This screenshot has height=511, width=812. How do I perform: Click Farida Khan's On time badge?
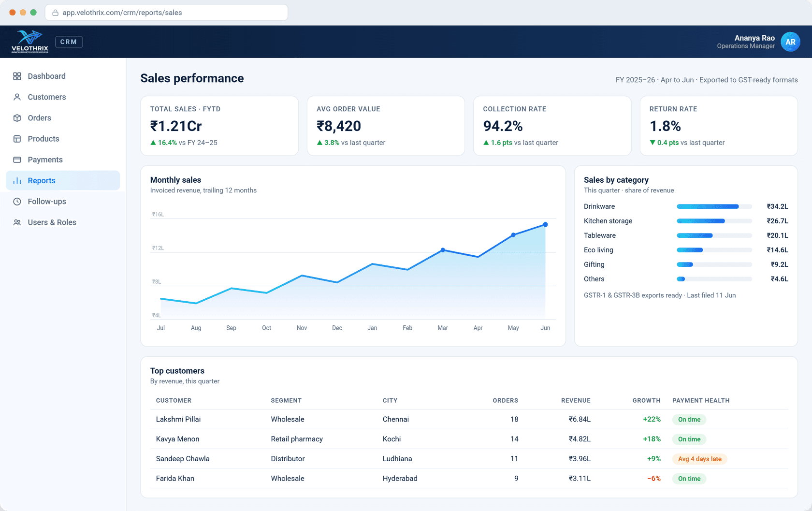coord(689,479)
